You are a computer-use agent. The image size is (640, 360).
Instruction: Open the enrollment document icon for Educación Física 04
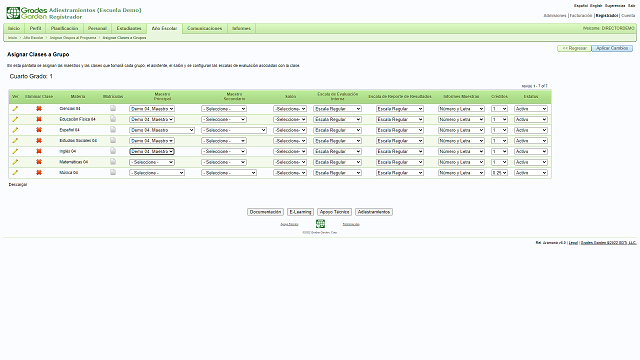(113, 119)
